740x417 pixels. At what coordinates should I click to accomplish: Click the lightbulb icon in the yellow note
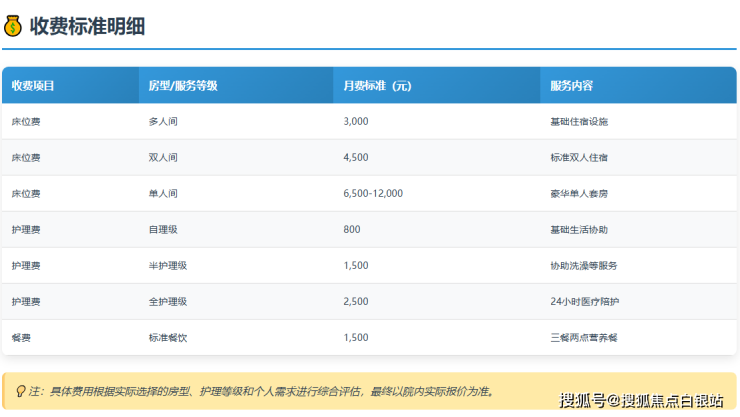click(x=20, y=391)
